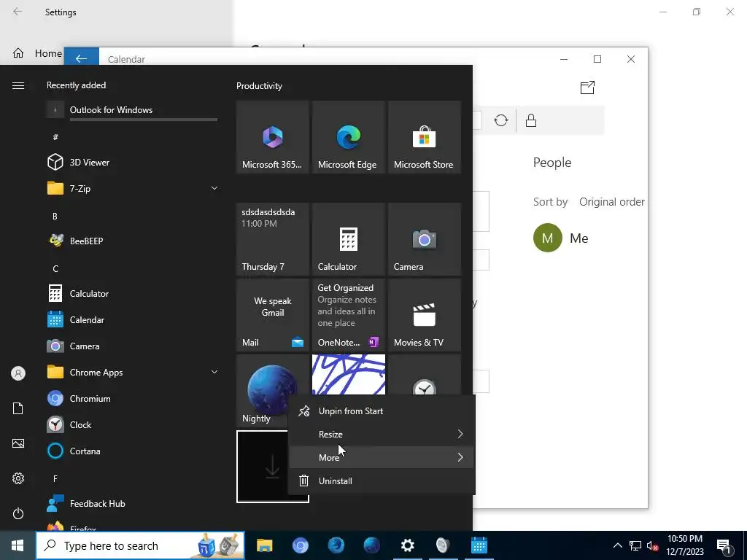Click the sync icon in Calendar window
747x560 pixels.
coord(500,120)
